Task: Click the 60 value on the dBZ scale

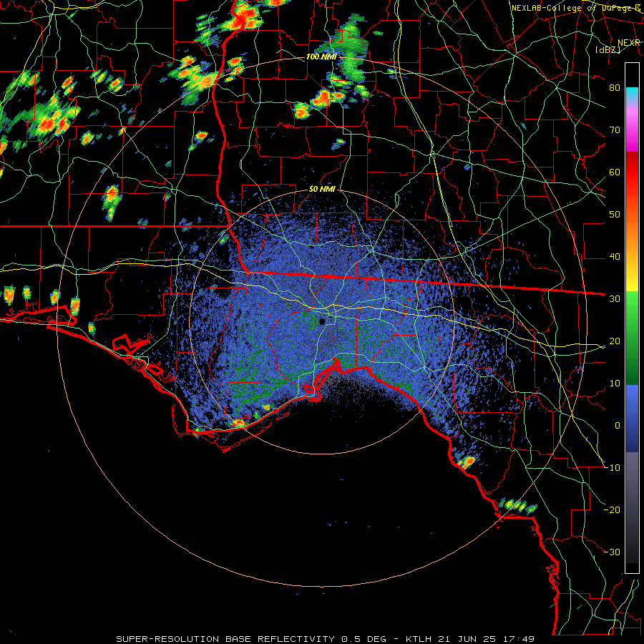Action: (x=615, y=172)
